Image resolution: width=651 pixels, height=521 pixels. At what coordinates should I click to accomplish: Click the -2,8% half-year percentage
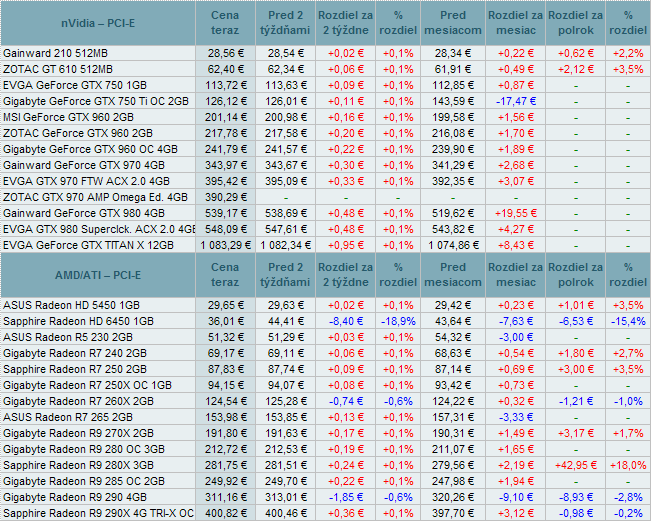click(628, 497)
